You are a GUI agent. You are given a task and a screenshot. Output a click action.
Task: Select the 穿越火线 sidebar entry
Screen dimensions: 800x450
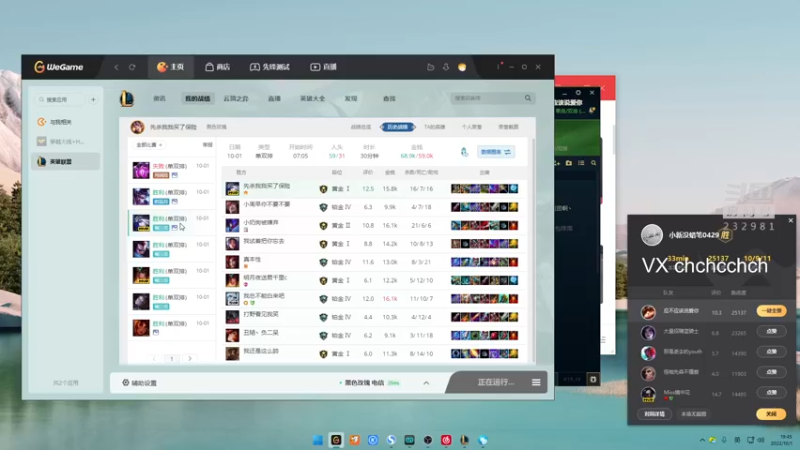click(65, 141)
